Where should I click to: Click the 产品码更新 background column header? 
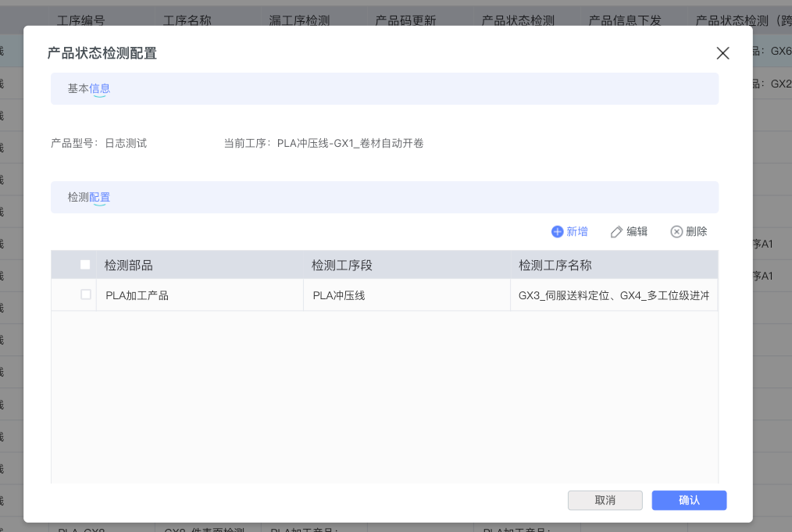(x=405, y=20)
